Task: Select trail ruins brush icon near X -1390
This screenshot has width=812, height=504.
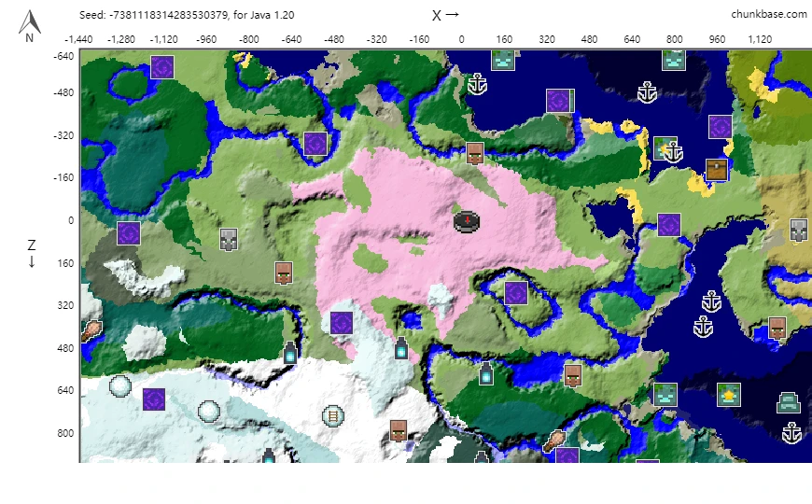Action: [91, 331]
